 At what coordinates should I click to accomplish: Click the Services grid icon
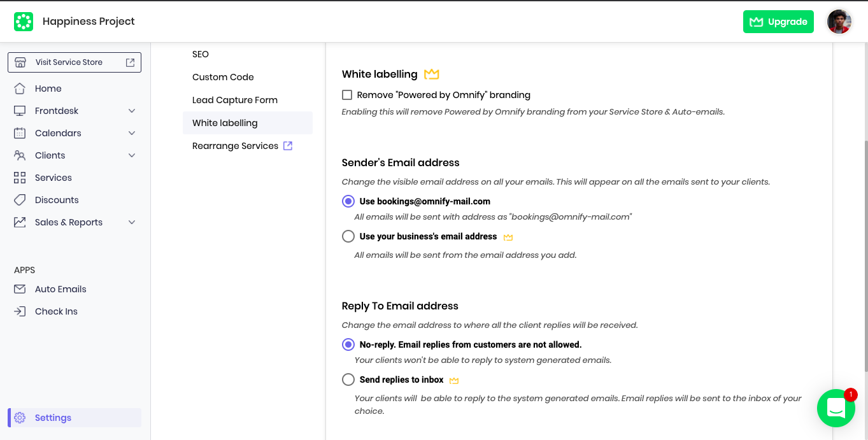(20, 178)
